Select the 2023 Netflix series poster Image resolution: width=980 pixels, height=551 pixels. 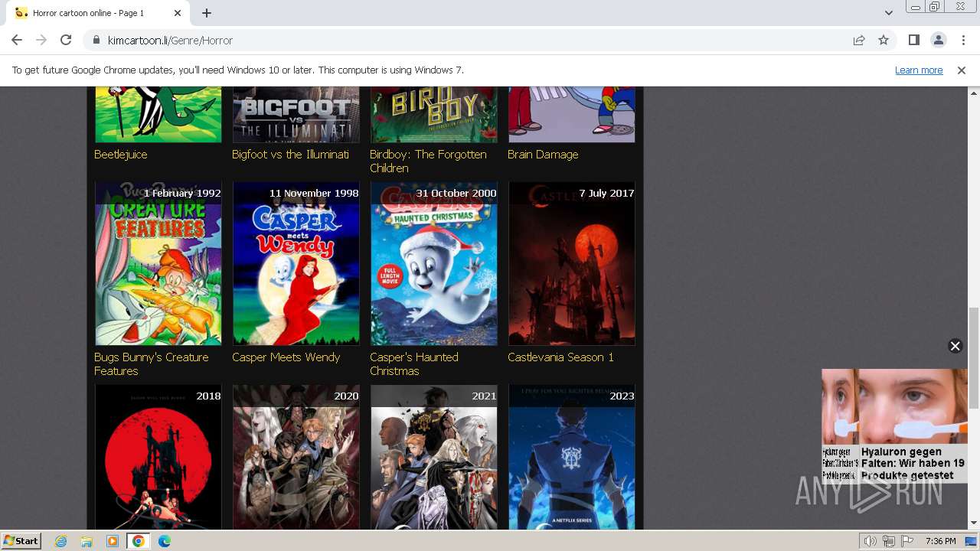click(572, 457)
